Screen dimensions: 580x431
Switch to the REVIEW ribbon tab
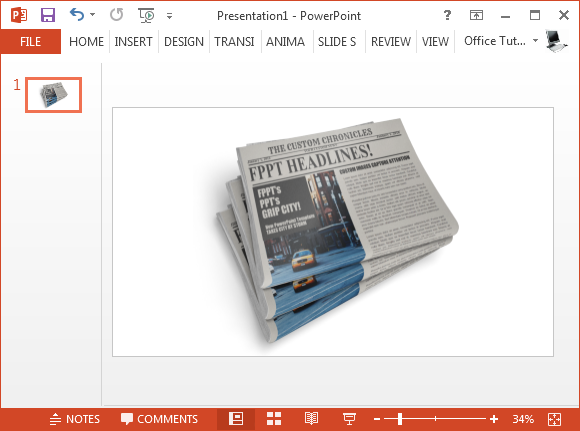point(391,41)
